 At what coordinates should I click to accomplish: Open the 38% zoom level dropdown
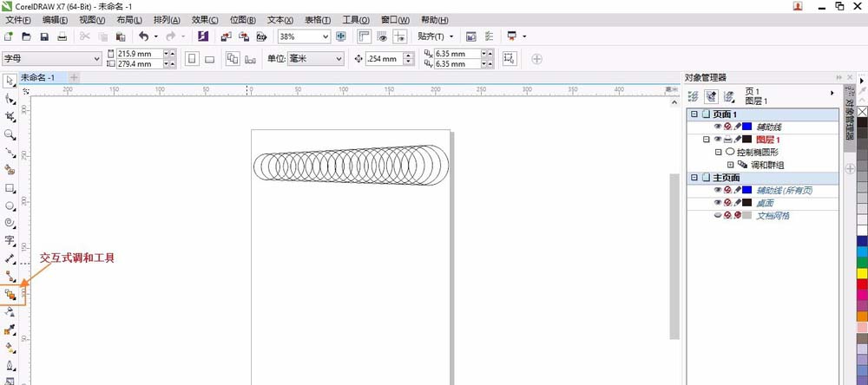click(x=325, y=36)
